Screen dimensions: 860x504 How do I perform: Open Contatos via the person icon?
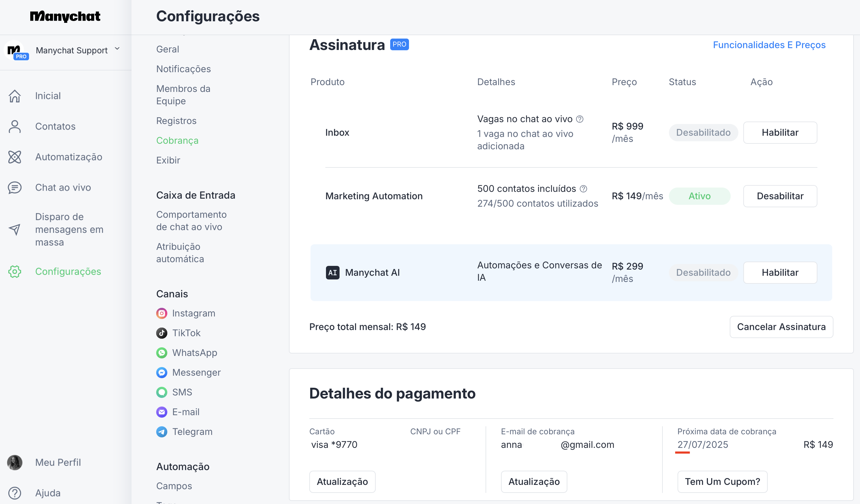coord(15,126)
